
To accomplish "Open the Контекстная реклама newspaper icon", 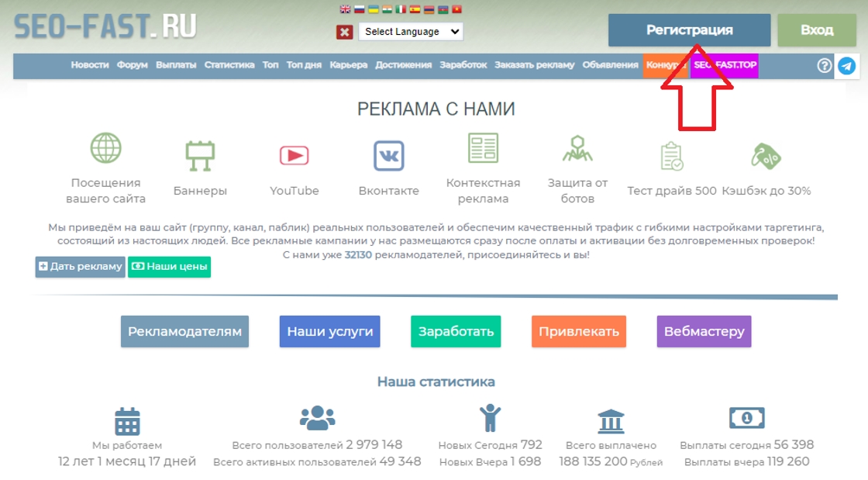I will (x=483, y=148).
